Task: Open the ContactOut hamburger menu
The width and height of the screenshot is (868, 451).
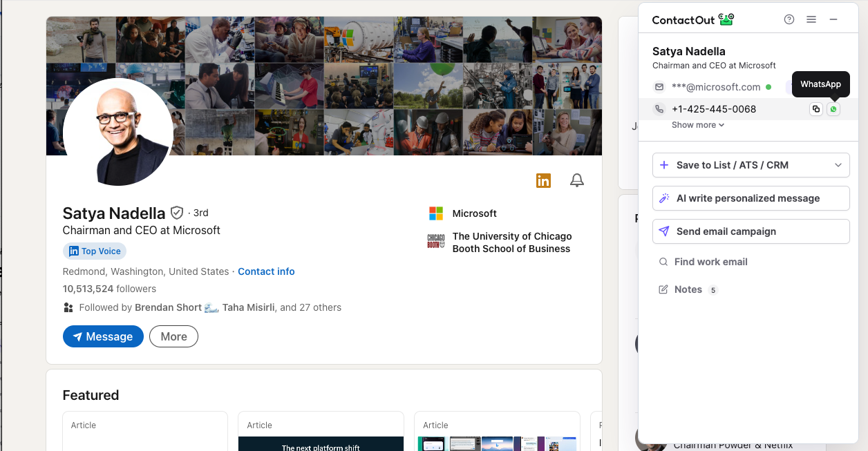Action: [x=811, y=19]
